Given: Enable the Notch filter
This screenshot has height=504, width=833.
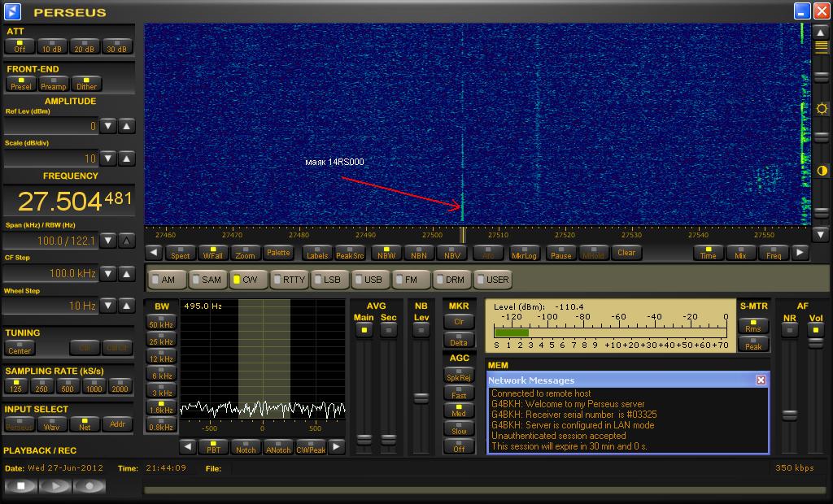Looking at the screenshot, I should (246, 447).
